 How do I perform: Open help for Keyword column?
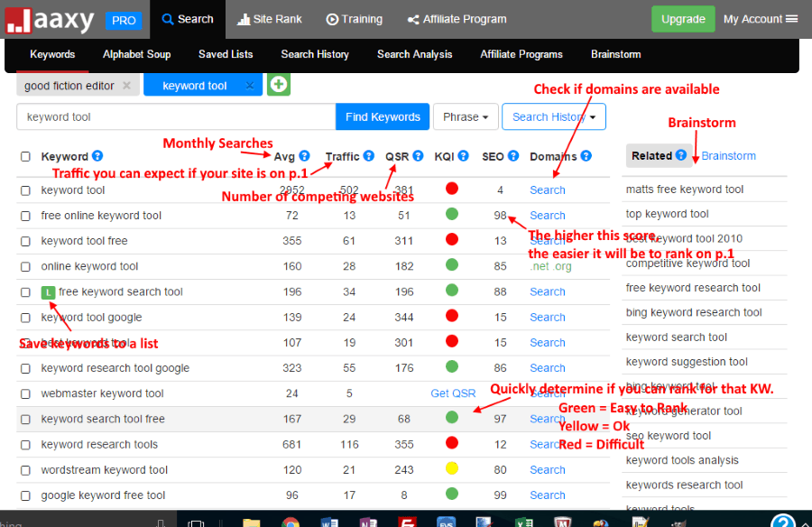click(x=97, y=156)
